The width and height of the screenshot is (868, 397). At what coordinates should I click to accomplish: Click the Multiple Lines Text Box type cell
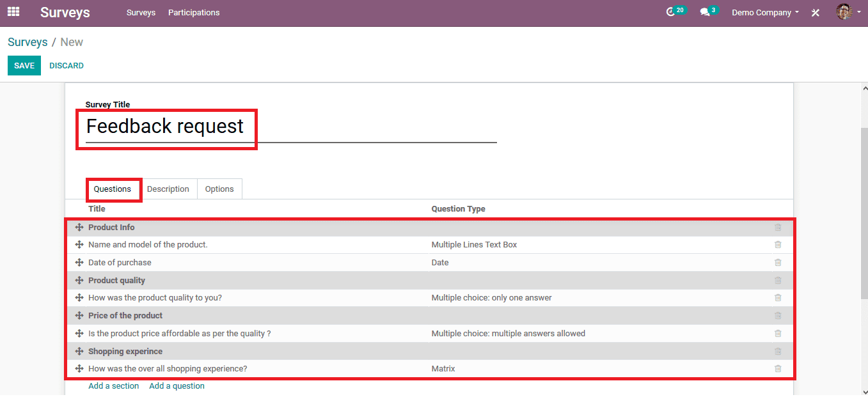pyautogui.click(x=474, y=245)
